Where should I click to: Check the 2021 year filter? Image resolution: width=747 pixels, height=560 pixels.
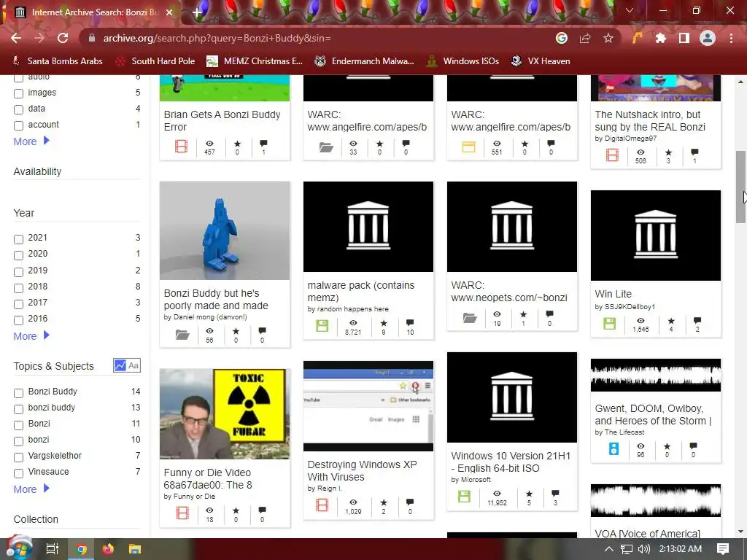click(18, 239)
